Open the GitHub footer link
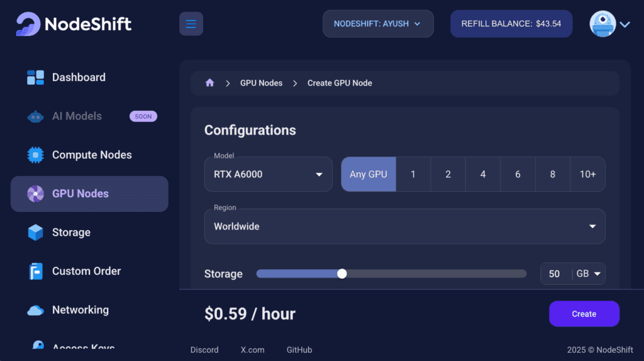 [x=299, y=350]
